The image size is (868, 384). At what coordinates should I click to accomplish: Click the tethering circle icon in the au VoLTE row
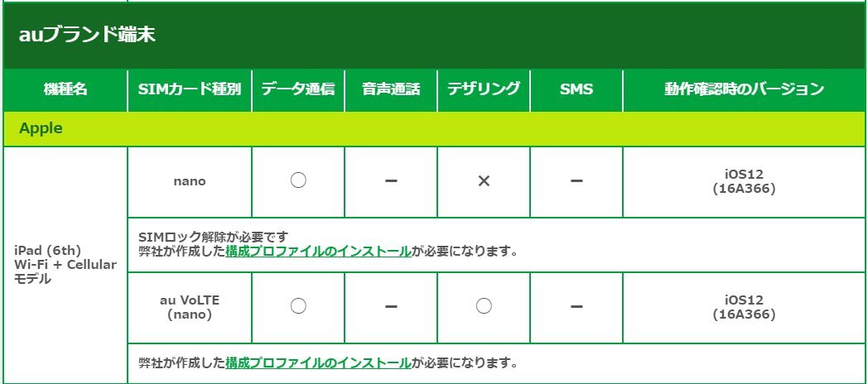tap(485, 307)
